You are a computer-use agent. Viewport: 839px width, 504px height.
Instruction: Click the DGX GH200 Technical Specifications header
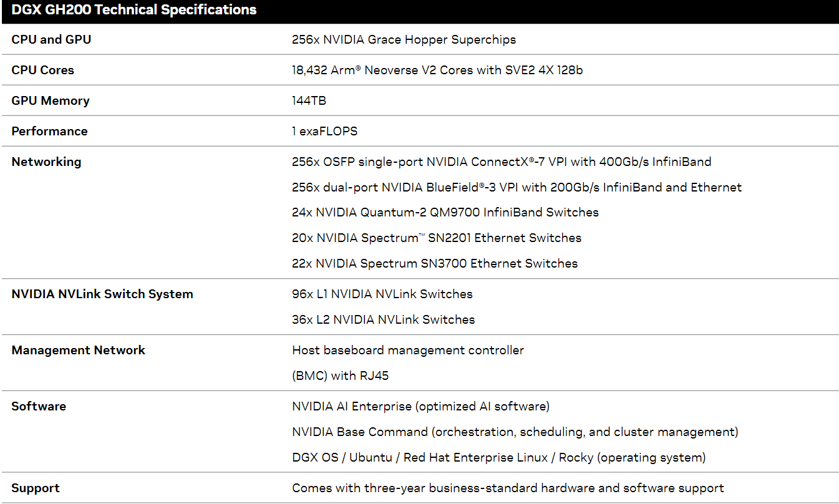pyautogui.click(x=133, y=10)
